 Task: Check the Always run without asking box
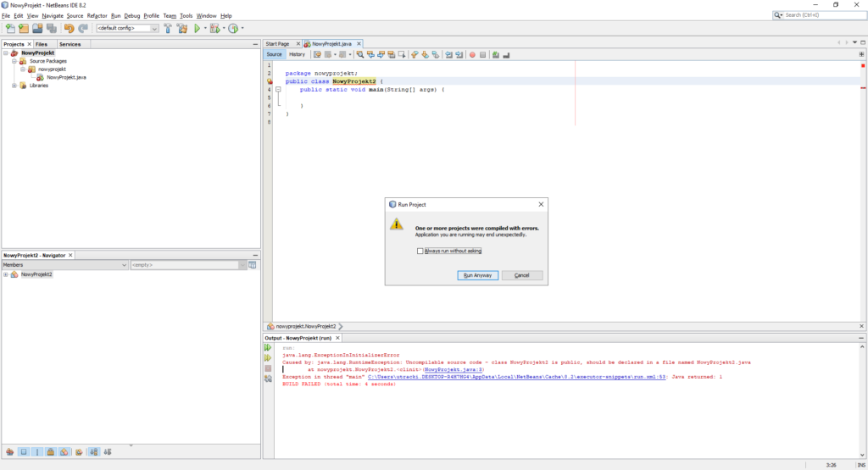click(420, 251)
